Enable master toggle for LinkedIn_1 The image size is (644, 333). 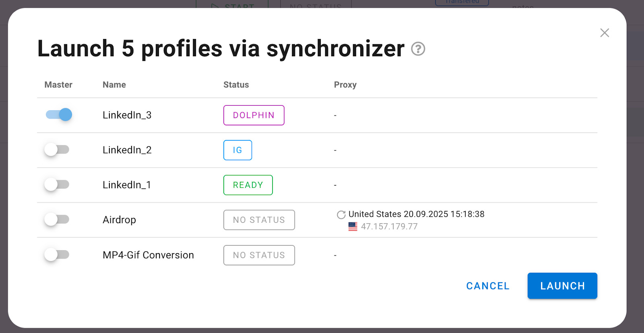(57, 185)
